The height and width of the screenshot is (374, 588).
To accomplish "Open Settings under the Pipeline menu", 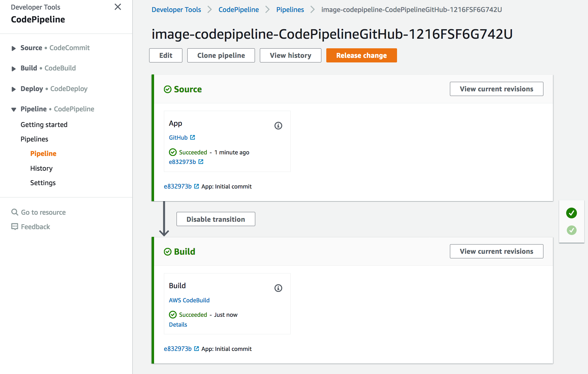I will tap(43, 183).
